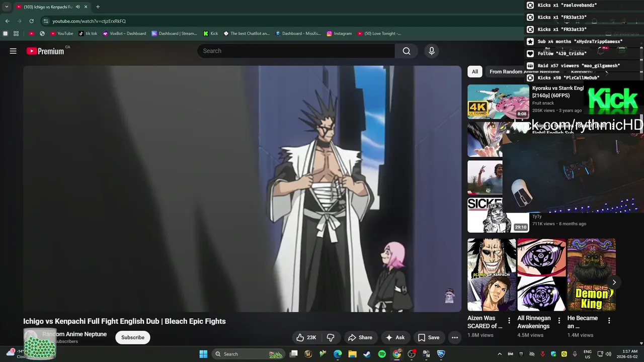Dislike the video with thumbs down
644x362 pixels.
tap(331, 337)
